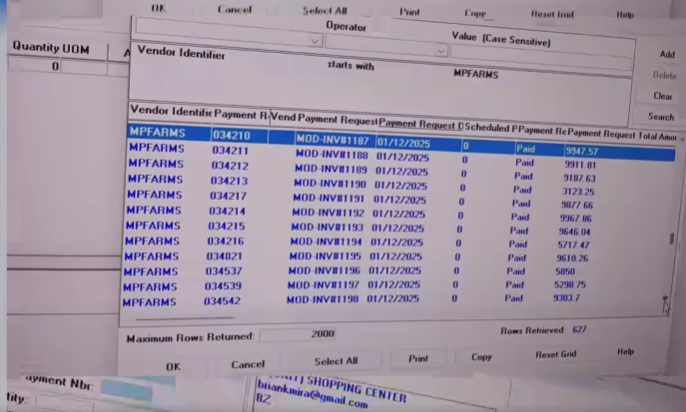Image resolution: width=686 pixels, height=412 pixels.
Task: Click amount 5850 cell
Action: point(565,271)
